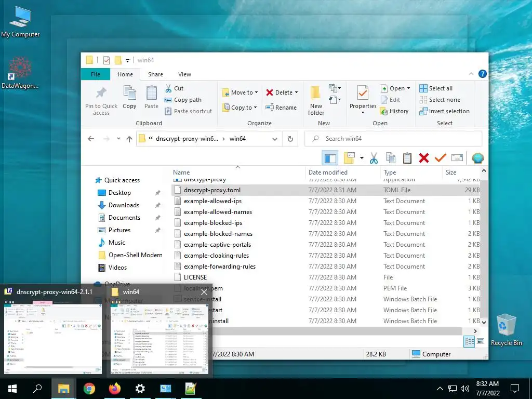
Task: Click Edit in the Open group
Action: 391,100
